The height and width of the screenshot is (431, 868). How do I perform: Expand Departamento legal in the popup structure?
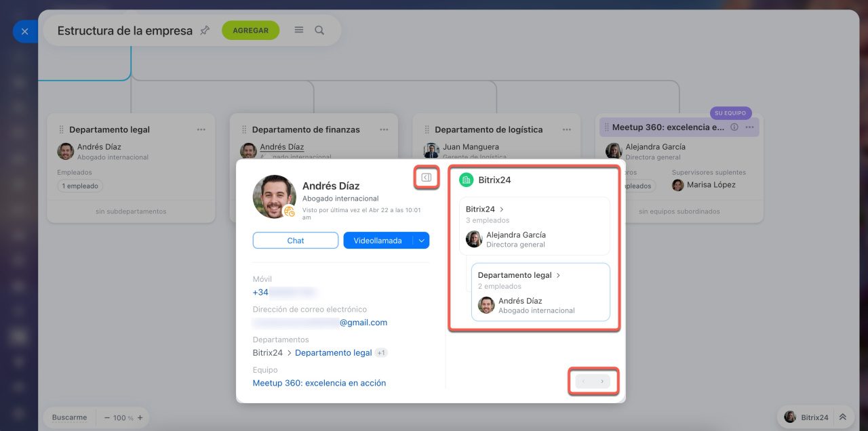pos(519,275)
